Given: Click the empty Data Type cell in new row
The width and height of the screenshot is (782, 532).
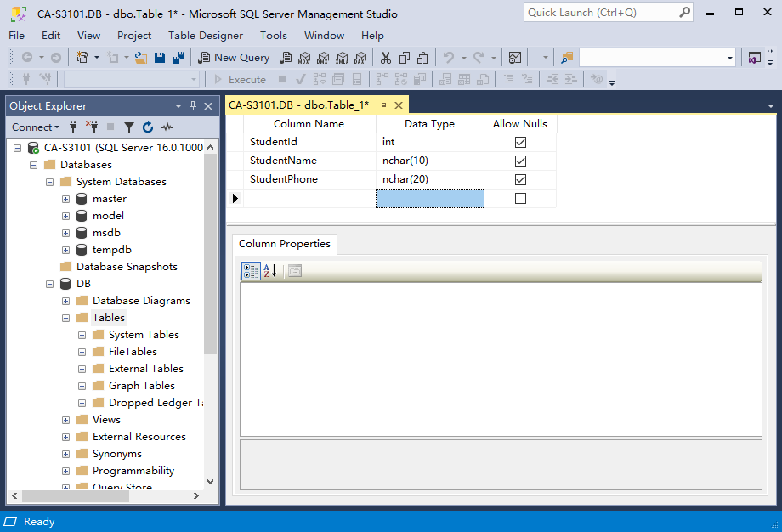Looking at the screenshot, I should point(429,199).
